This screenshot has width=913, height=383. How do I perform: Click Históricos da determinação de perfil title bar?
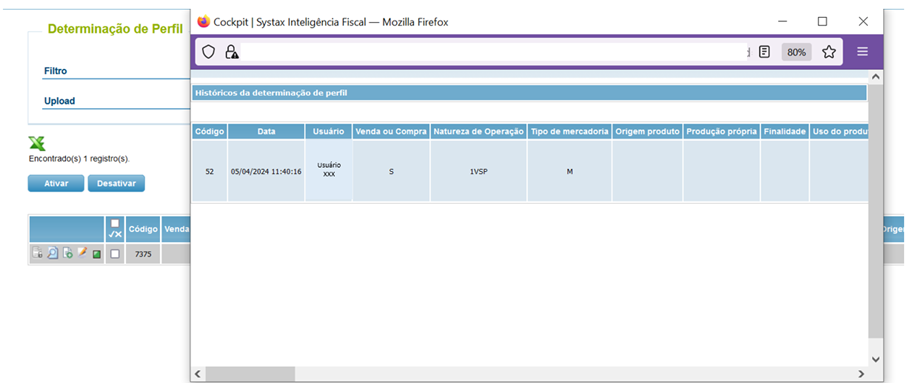point(529,93)
